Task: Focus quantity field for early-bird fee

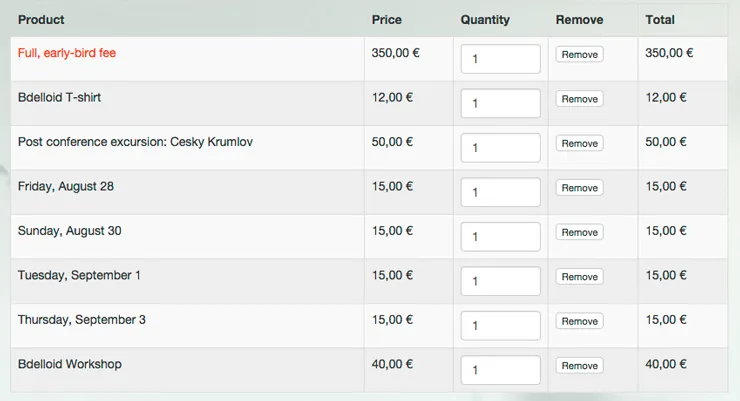Action: 500,59
